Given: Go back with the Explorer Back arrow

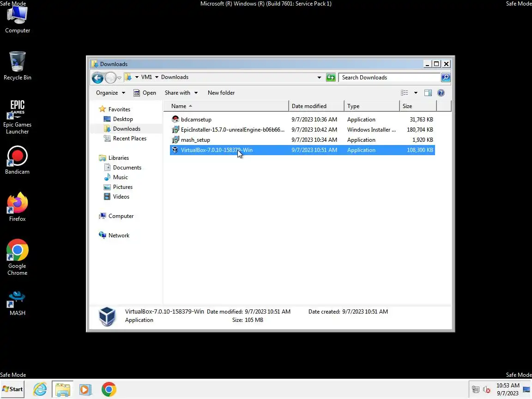Looking at the screenshot, I should (97, 78).
